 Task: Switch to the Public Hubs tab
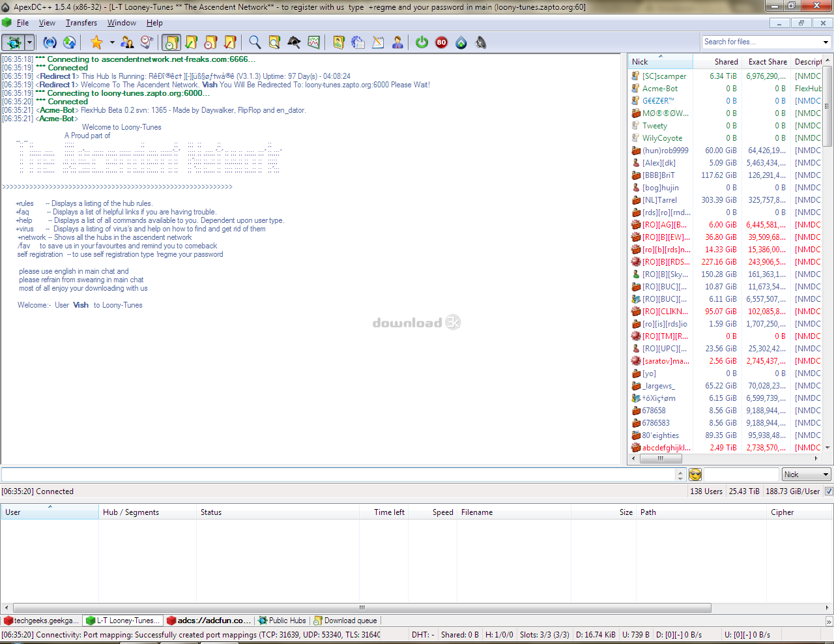[282, 621]
